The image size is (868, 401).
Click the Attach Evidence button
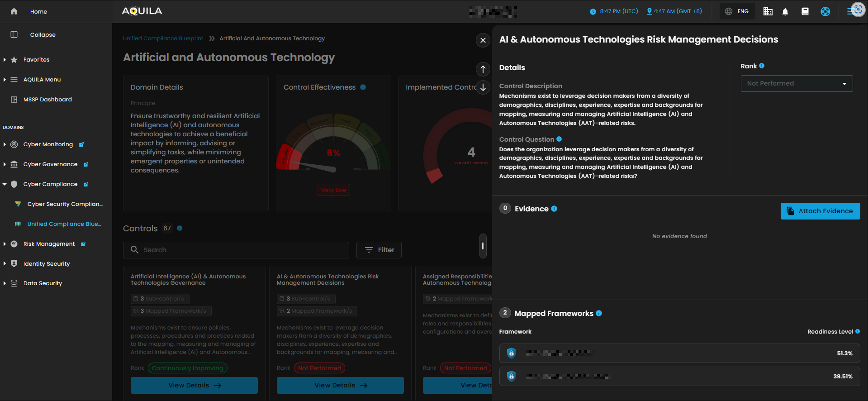point(820,211)
